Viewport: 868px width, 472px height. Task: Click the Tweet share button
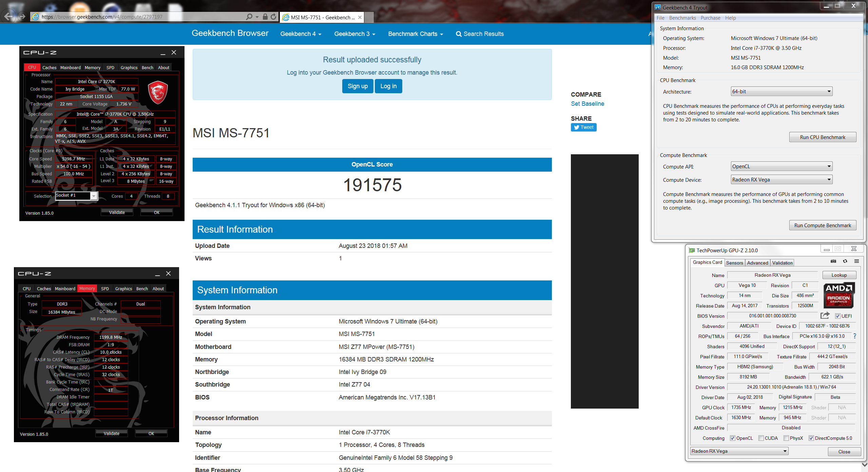pyautogui.click(x=583, y=127)
